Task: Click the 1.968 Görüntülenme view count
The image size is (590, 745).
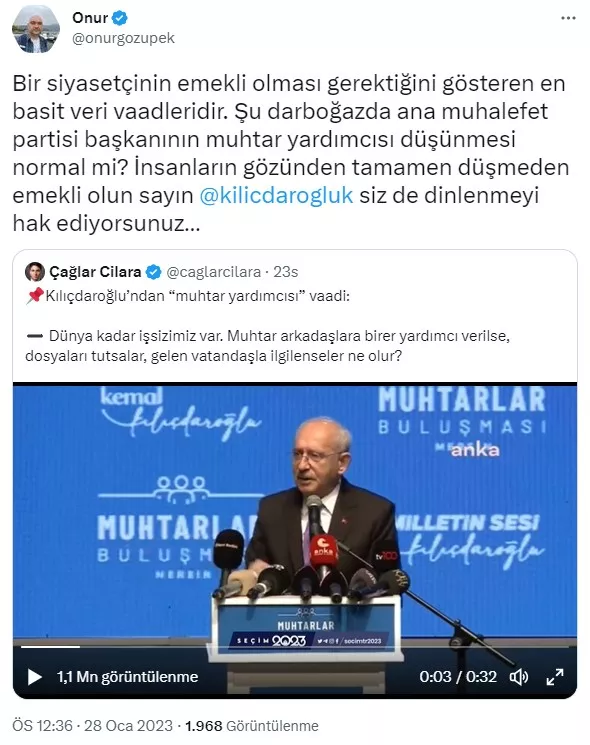Action: pos(252,726)
